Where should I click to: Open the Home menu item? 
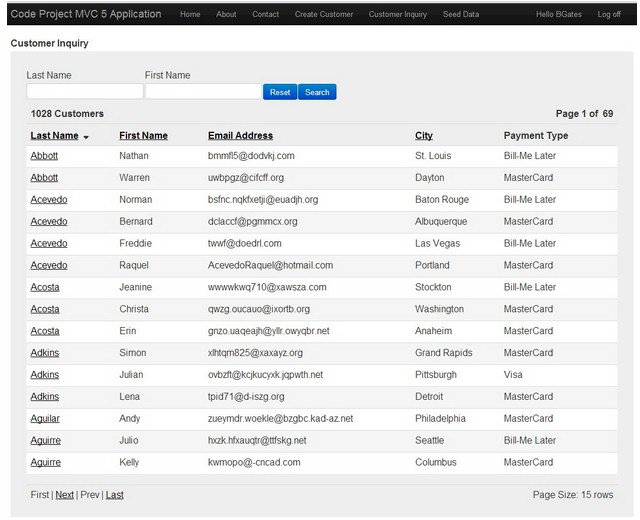click(x=190, y=14)
